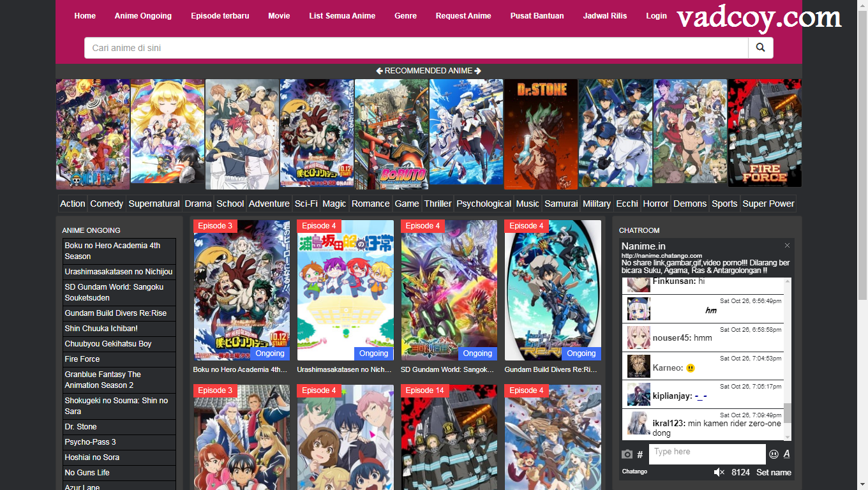Click the 'Cari anime di sini' search field
Viewport: 868px width, 490px height.
(416, 48)
